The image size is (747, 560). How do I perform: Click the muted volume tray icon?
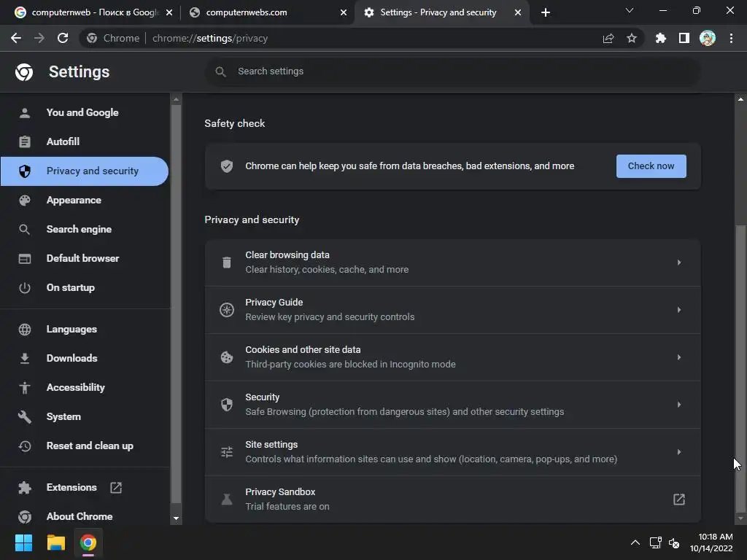click(674, 542)
